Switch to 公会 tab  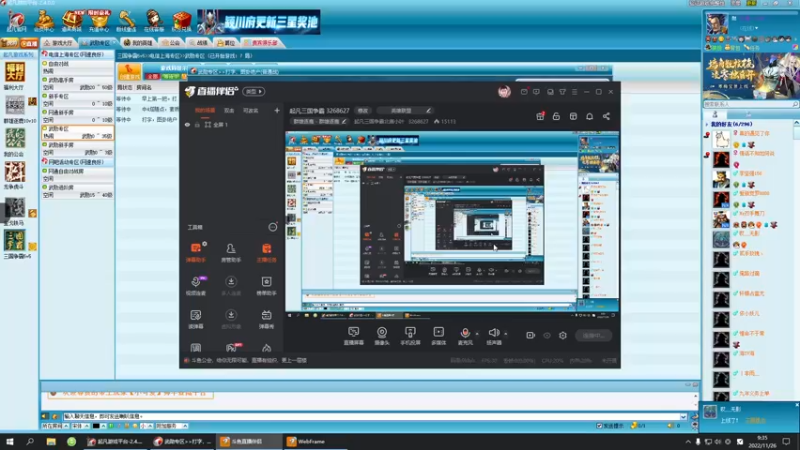tap(171, 43)
